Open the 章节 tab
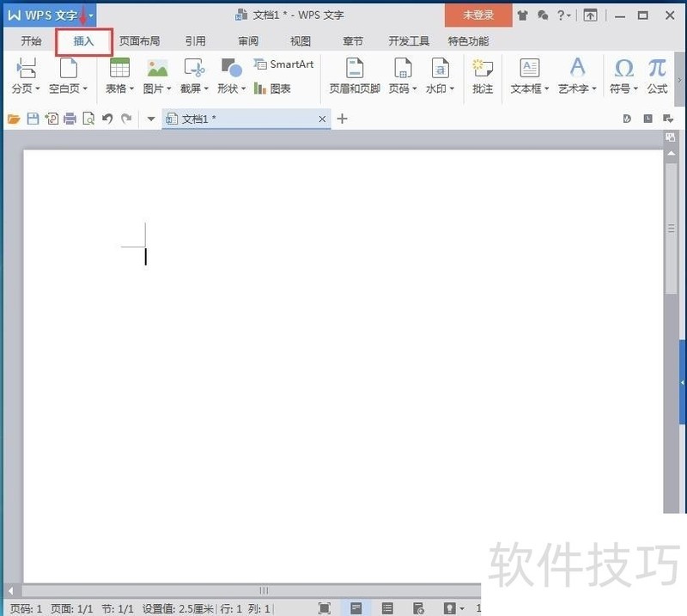The image size is (687, 616). tap(353, 41)
